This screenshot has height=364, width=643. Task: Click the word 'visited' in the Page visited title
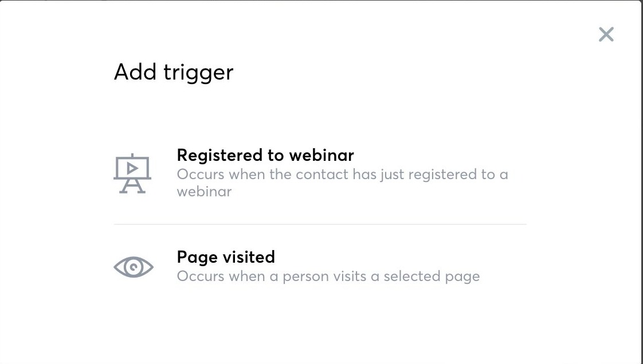[x=249, y=257]
